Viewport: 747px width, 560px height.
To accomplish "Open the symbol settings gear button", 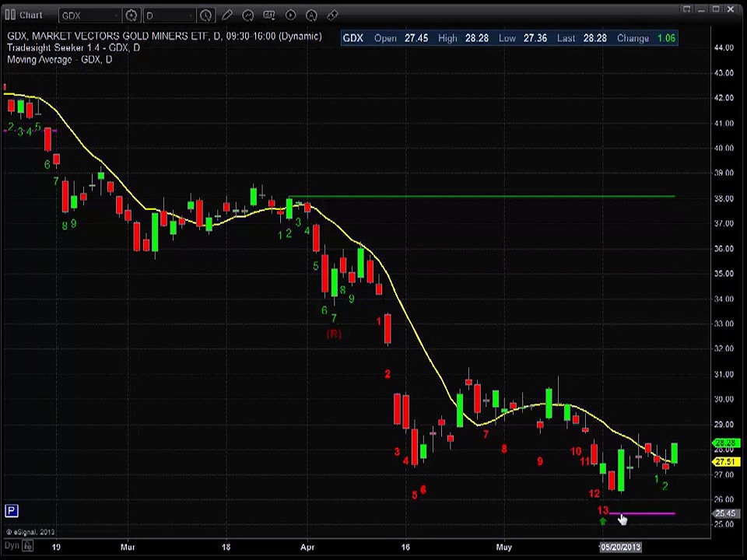I will pyautogui.click(x=131, y=16).
